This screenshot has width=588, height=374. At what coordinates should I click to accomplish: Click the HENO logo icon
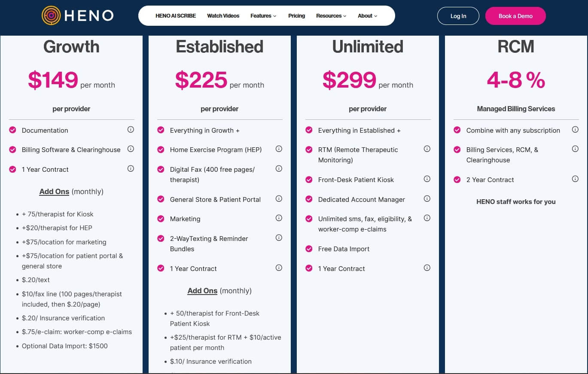51,16
